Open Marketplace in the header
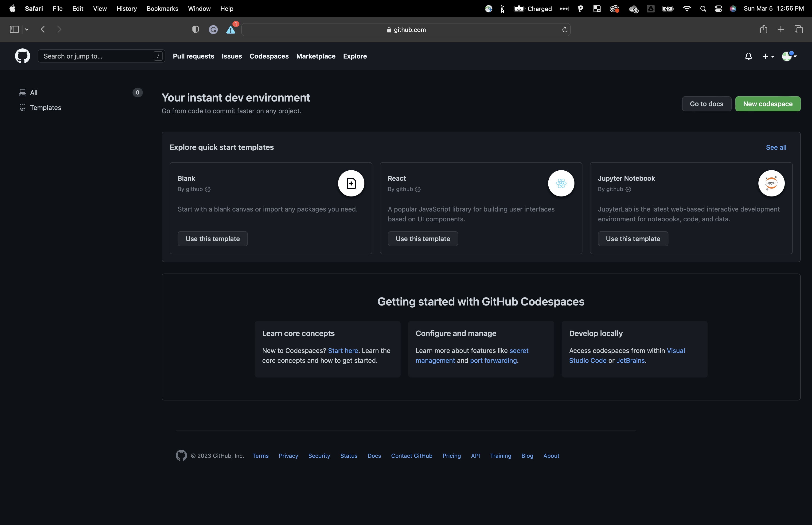The image size is (812, 525). 316,56
